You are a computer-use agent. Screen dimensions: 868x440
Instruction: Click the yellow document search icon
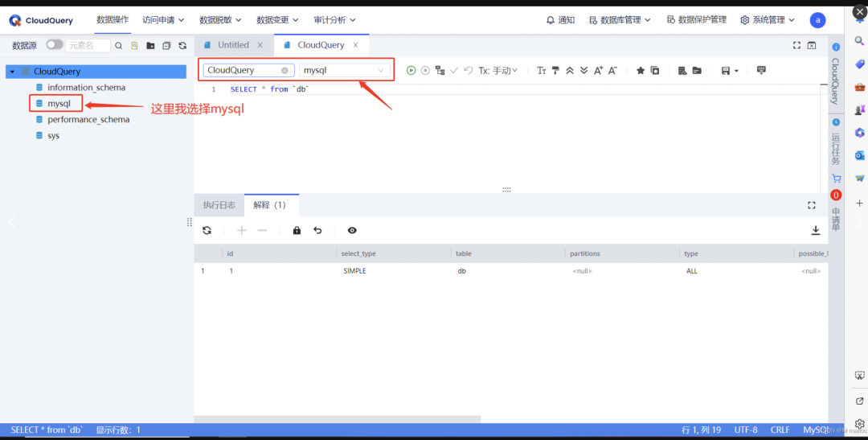tap(134, 45)
